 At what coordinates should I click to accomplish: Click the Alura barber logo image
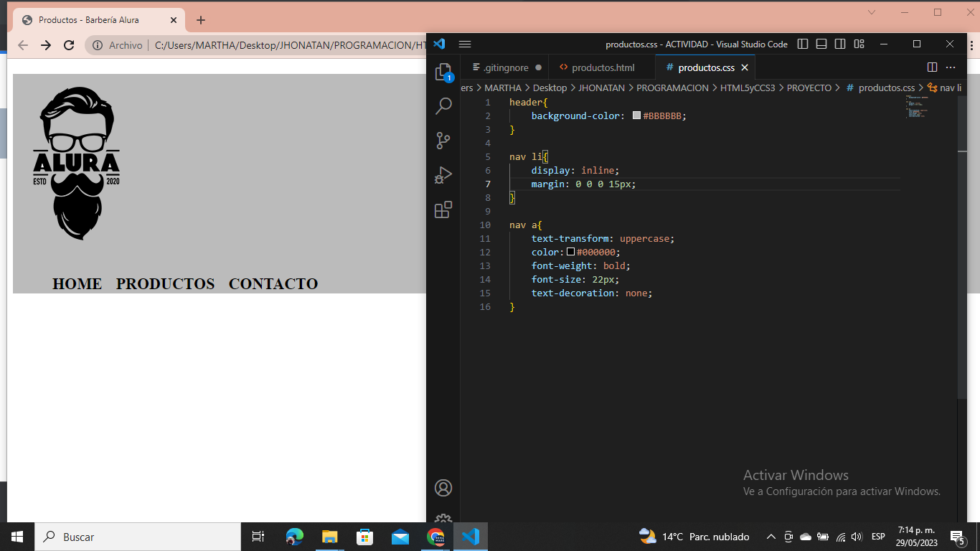click(77, 164)
